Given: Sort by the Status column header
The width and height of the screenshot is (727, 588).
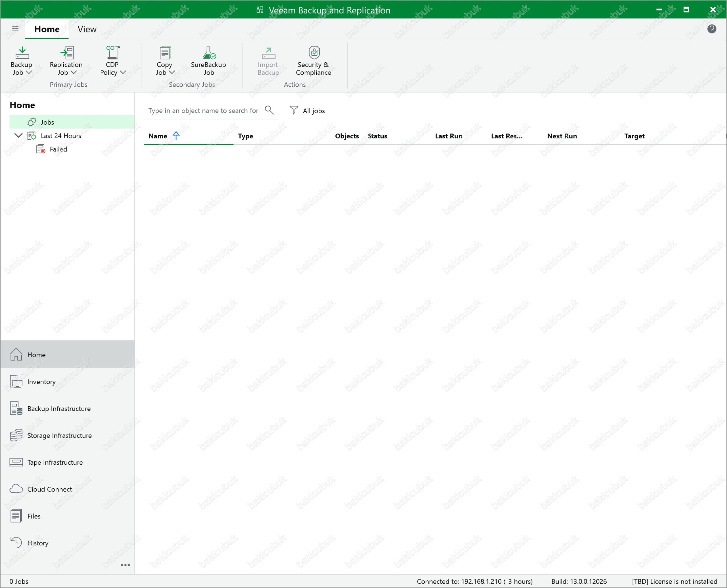Looking at the screenshot, I should coord(377,136).
